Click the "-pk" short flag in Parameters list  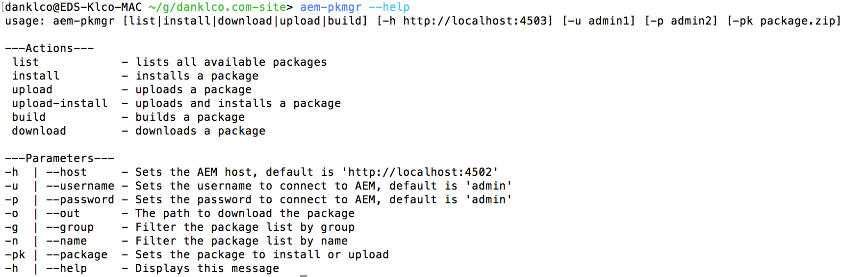point(15,255)
